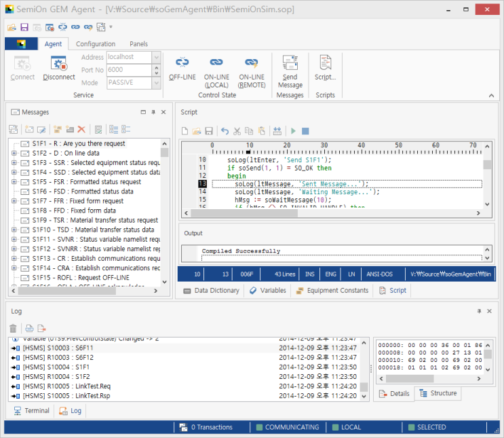Click the open file icon in quick access toolbar
The height and width of the screenshot is (438, 504).
[12, 27]
